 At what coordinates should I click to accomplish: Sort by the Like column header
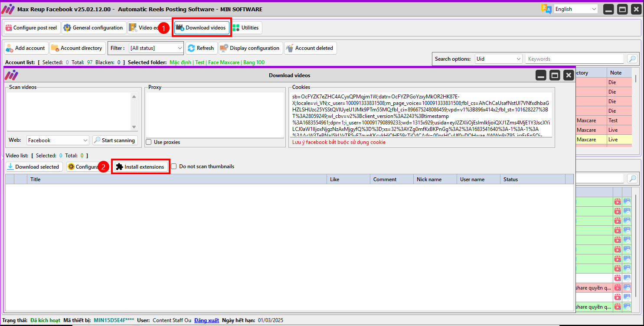click(348, 179)
